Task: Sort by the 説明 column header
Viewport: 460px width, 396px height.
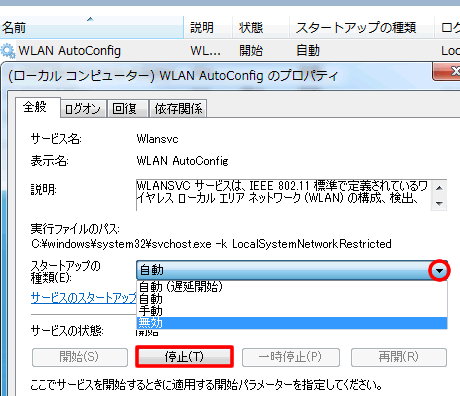Action: (x=208, y=27)
